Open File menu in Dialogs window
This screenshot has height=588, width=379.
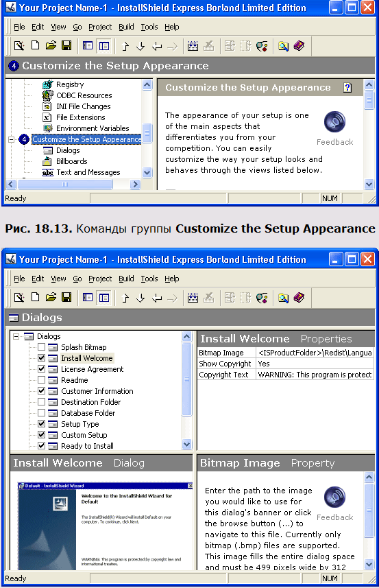pos(19,279)
